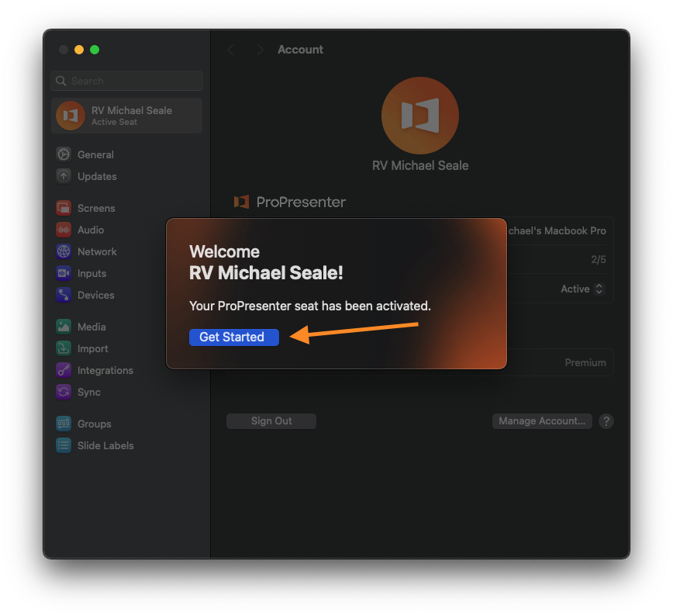The height and width of the screenshot is (616, 673).
Task: Click the "Account" title in header
Action: (301, 50)
